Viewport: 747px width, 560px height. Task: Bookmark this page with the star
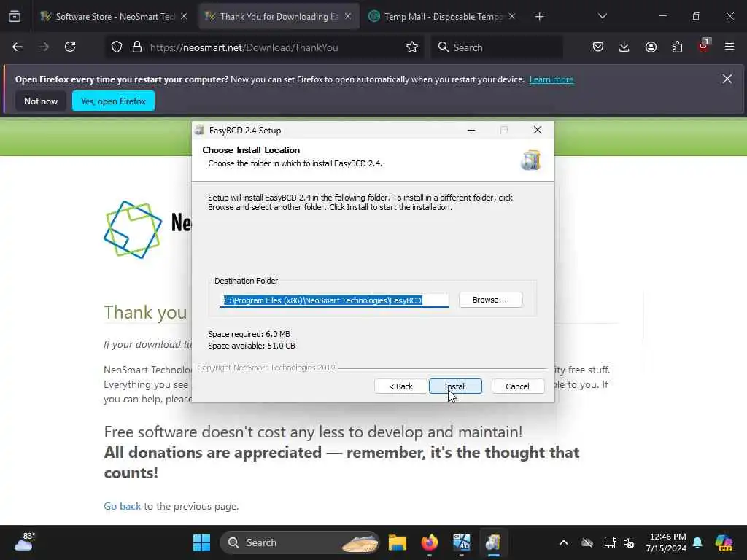pyautogui.click(x=412, y=47)
